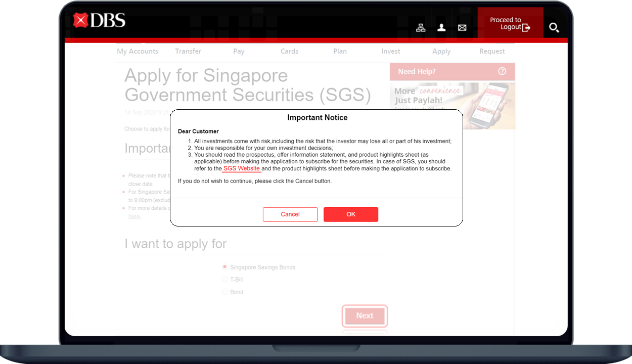Follow the SGS Website link
The width and height of the screenshot is (632, 364).
point(241,168)
